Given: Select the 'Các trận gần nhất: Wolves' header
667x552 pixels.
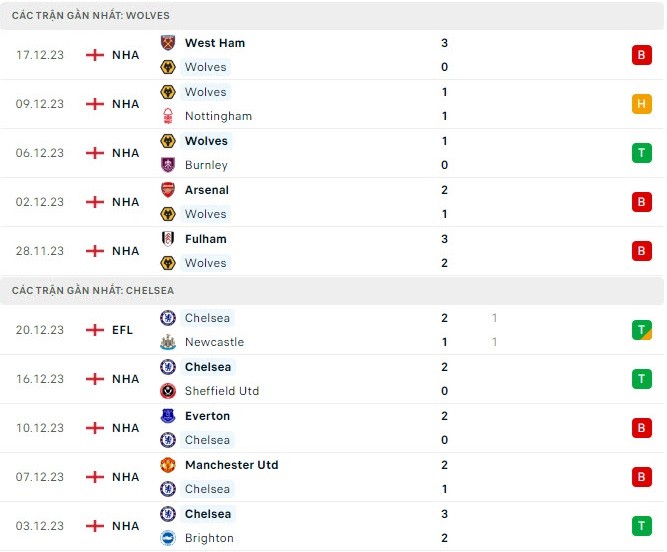Looking at the screenshot, I should pos(91,16).
